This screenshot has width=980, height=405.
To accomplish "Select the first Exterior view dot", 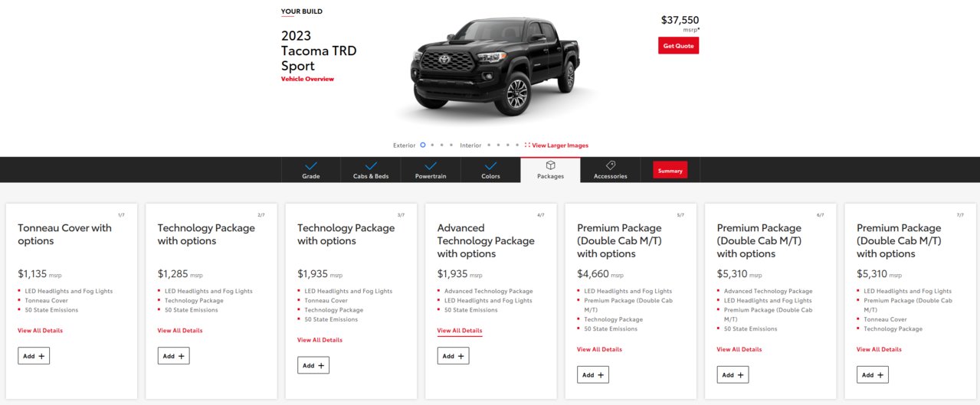I will coord(422,145).
